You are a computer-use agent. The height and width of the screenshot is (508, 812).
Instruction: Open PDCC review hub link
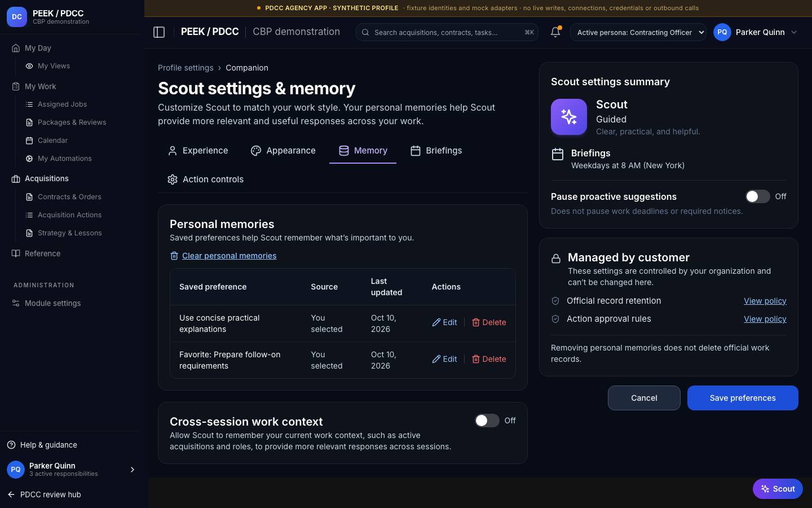[x=51, y=494]
